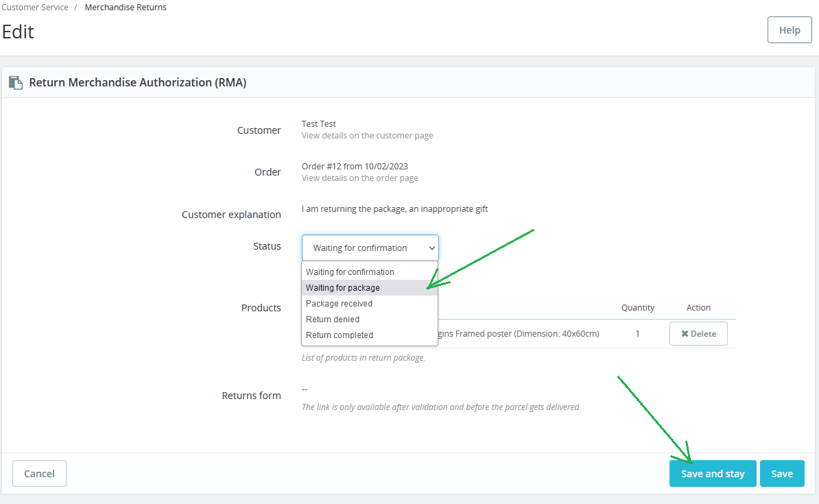
Task: Pick 'Return denied' in status list
Action: point(333,320)
